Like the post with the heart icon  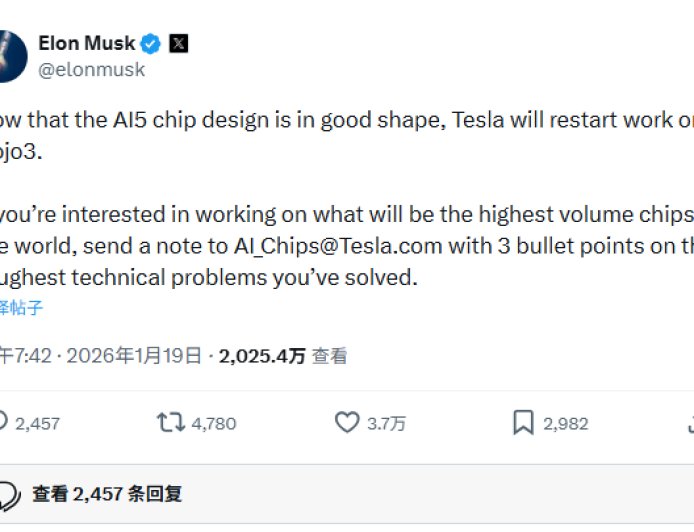click(346, 423)
